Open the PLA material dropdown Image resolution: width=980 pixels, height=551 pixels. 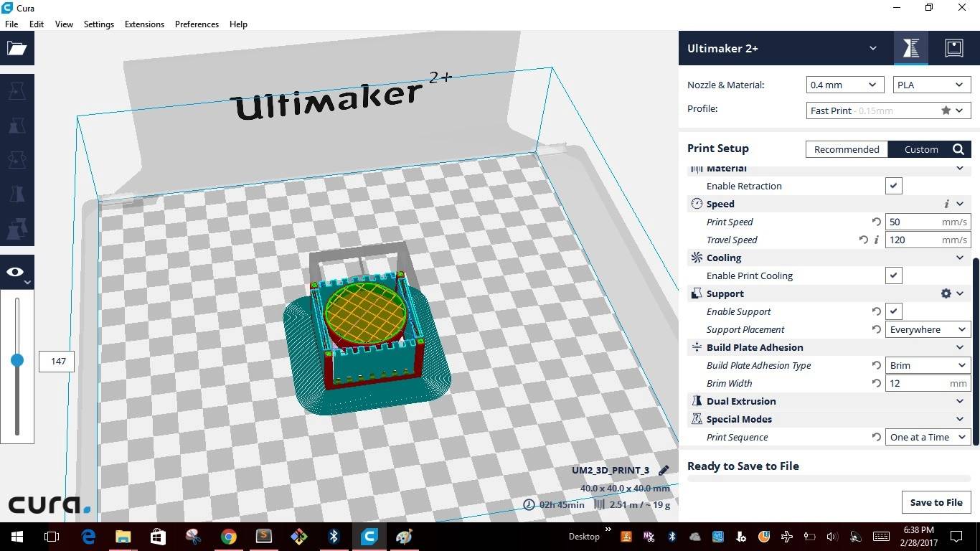931,85
